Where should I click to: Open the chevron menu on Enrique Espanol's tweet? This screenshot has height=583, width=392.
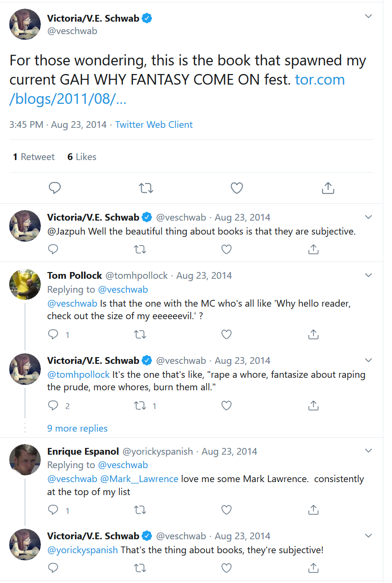coord(368,451)
